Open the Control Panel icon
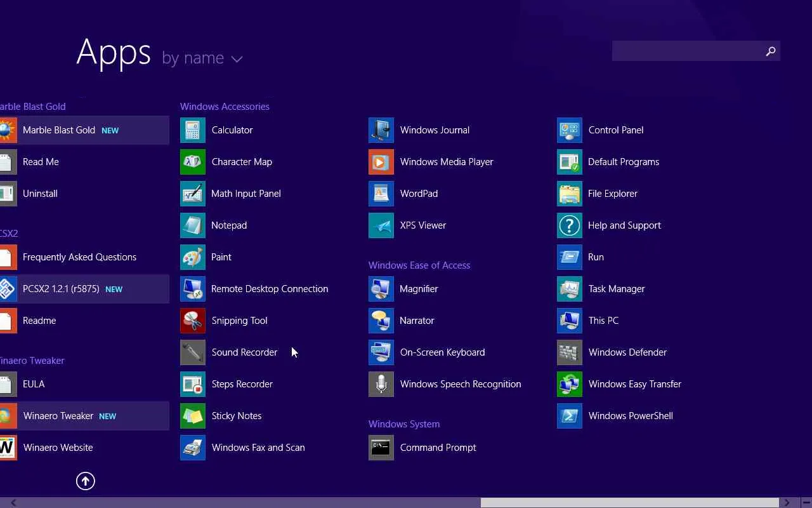Viewport: 812px width, 508px height. (570, 130)
